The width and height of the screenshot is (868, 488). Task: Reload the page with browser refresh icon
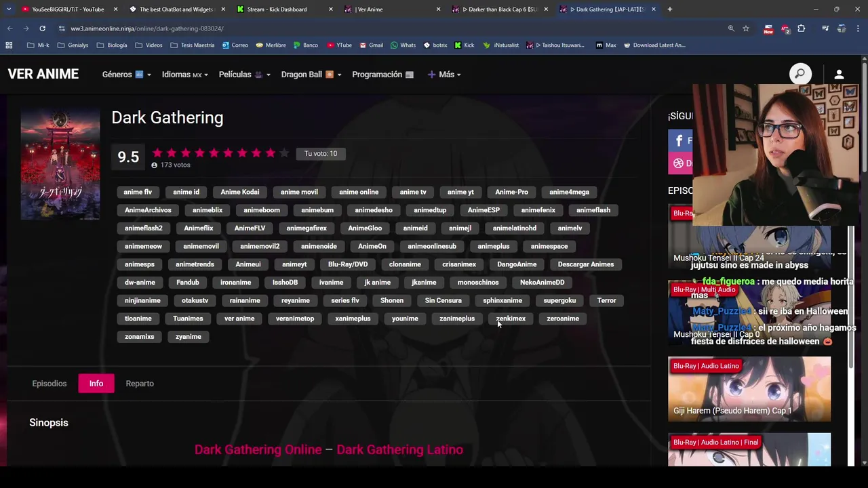coord(42,28)
